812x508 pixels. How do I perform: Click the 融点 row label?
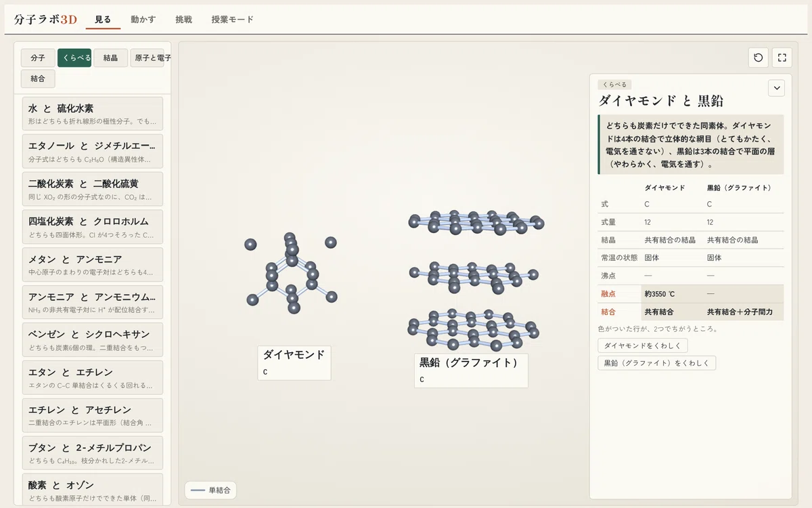click(608, 294)
